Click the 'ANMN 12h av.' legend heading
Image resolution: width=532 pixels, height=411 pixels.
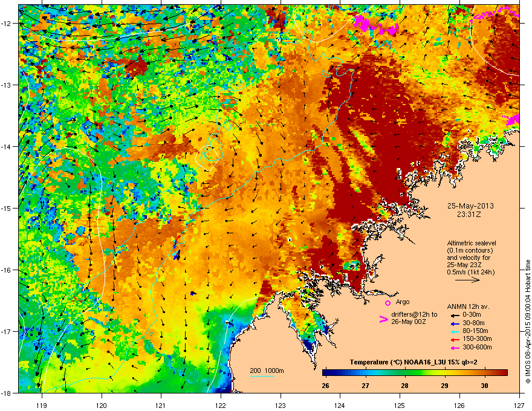click(468, 306)
